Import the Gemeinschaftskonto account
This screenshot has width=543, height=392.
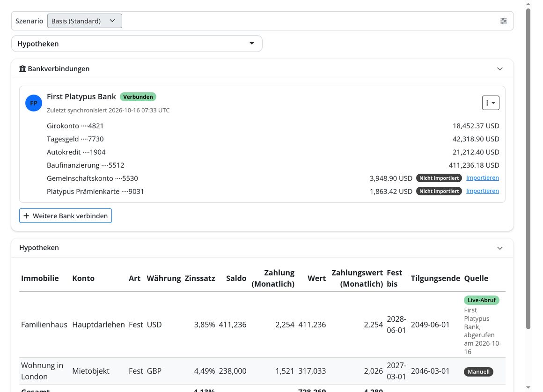point(483,178)
